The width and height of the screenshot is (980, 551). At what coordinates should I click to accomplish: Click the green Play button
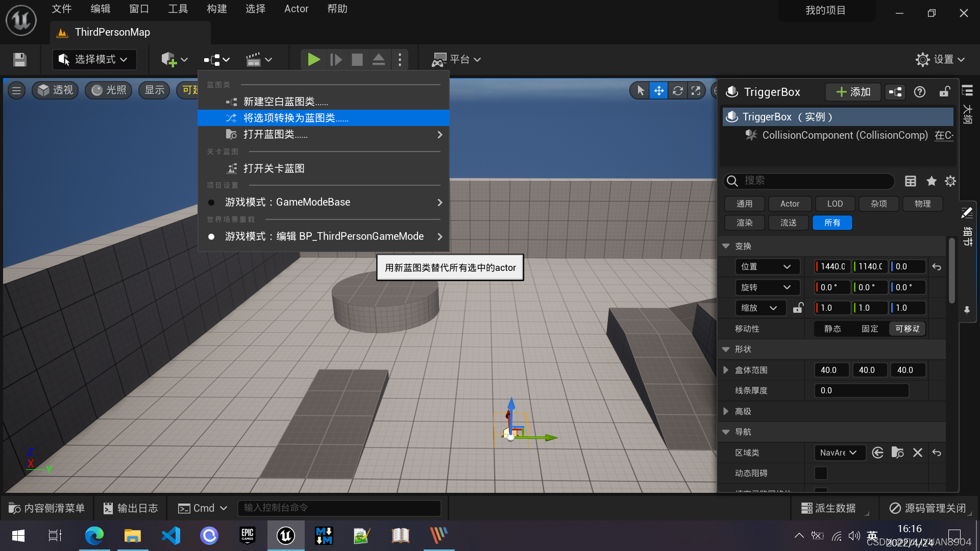[313, 60]
